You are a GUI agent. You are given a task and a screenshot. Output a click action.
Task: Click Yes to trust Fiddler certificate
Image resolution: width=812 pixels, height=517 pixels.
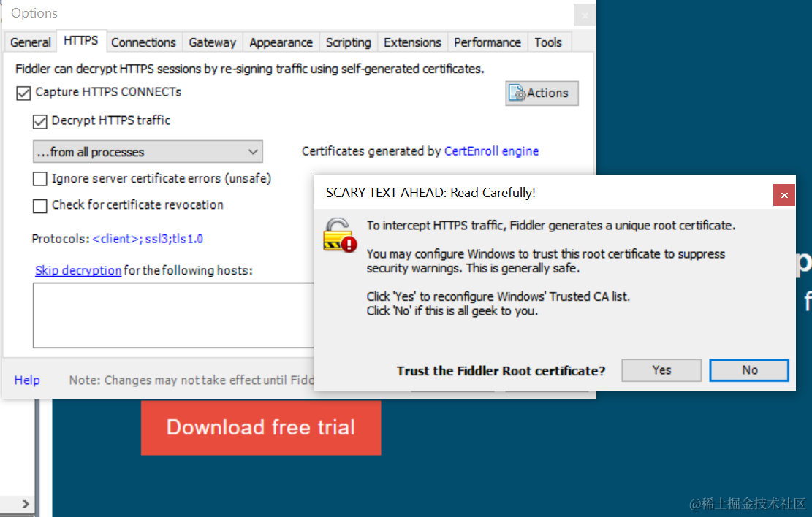[661, 370]
